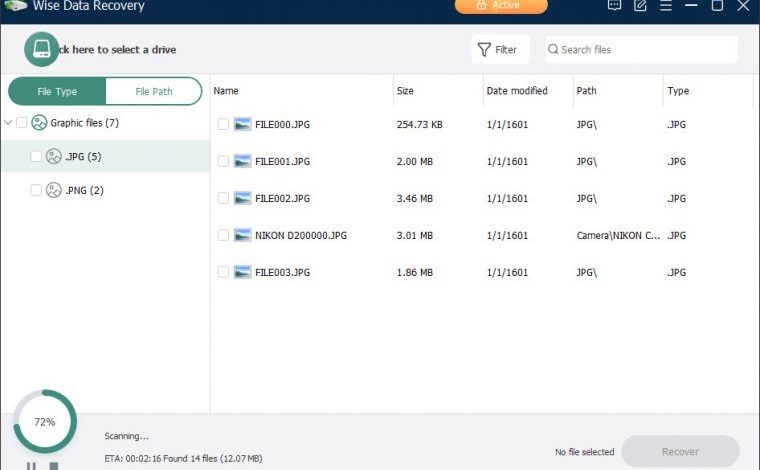This screenshot has height=470, width=760.
Task: Click the 1.86 MB size value
Action: tap(415, 272)
